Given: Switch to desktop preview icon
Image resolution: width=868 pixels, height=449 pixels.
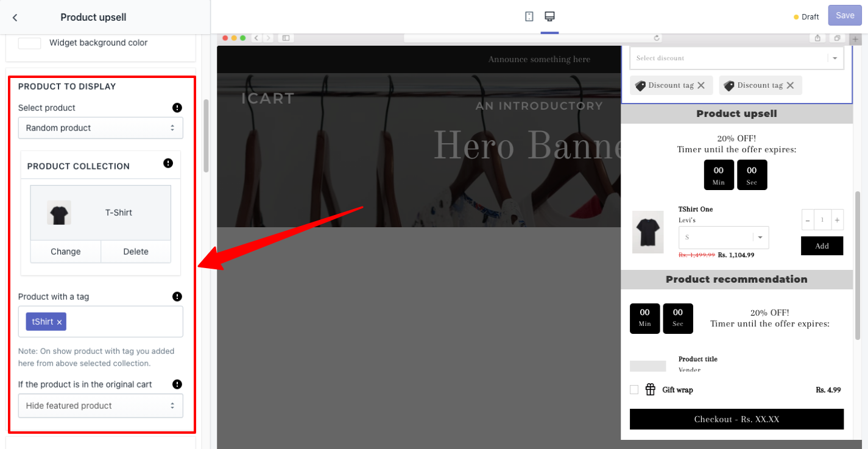Looking at the screenshot, I should point(549,16).
